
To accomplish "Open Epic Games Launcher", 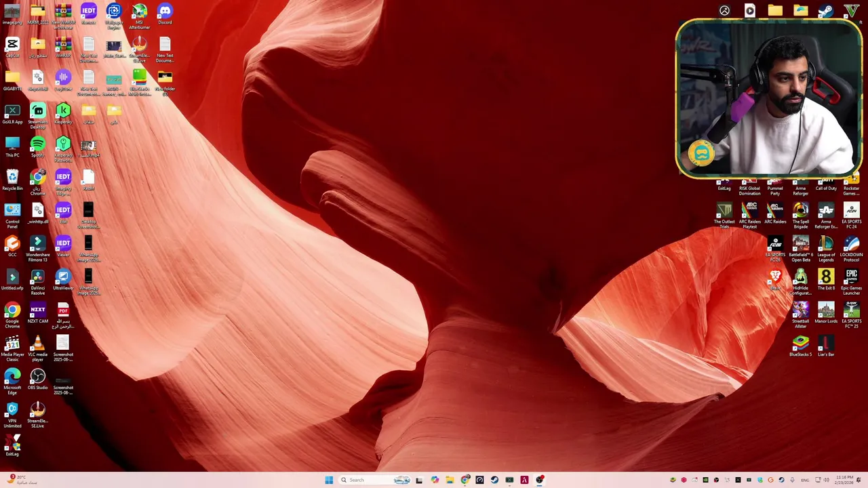I will [x=852, y=282].
